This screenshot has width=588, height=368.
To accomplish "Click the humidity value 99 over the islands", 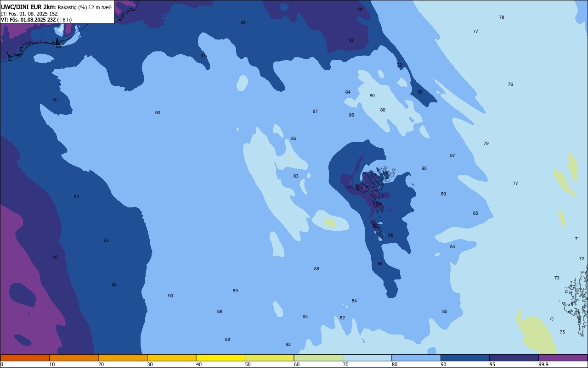I will [375, 226].
